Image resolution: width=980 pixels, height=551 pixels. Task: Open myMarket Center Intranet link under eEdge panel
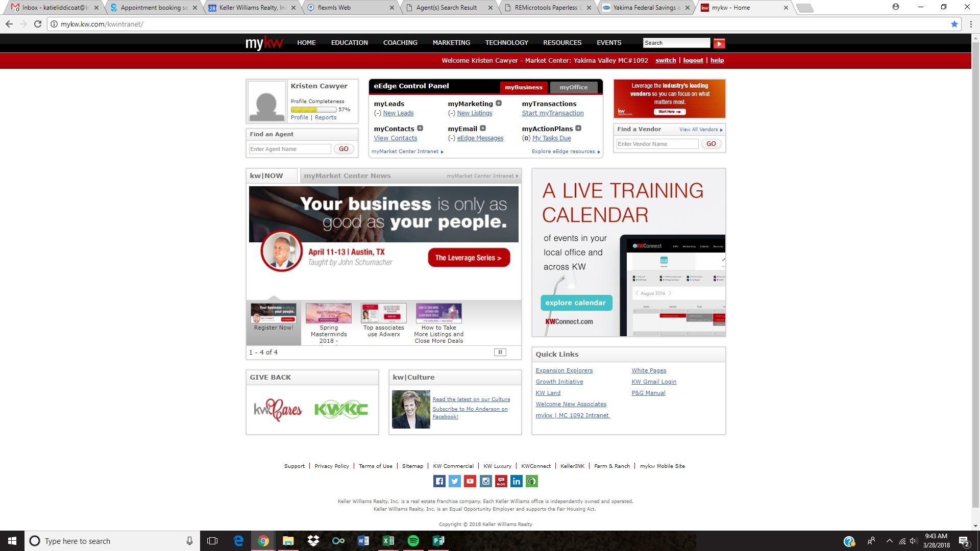407,152
